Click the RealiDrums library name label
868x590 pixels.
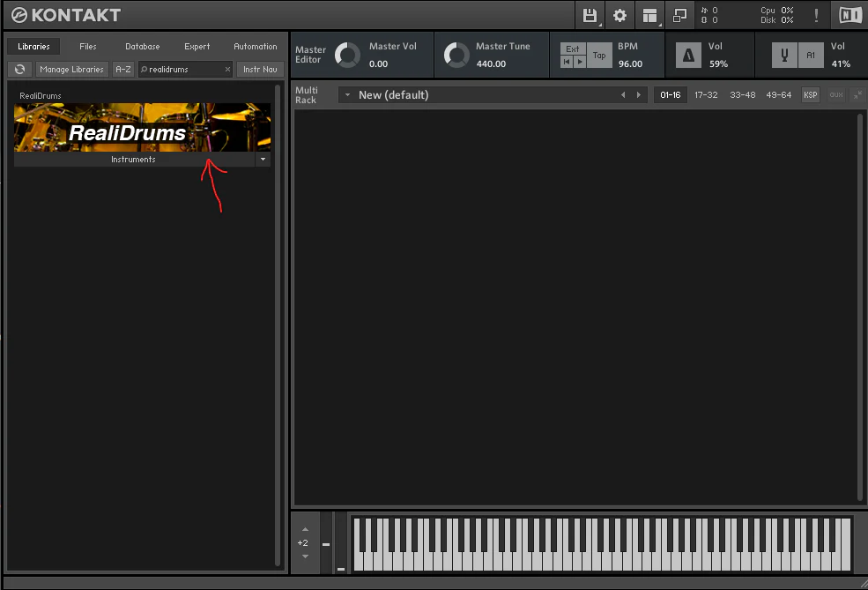[x=41, y=96]
